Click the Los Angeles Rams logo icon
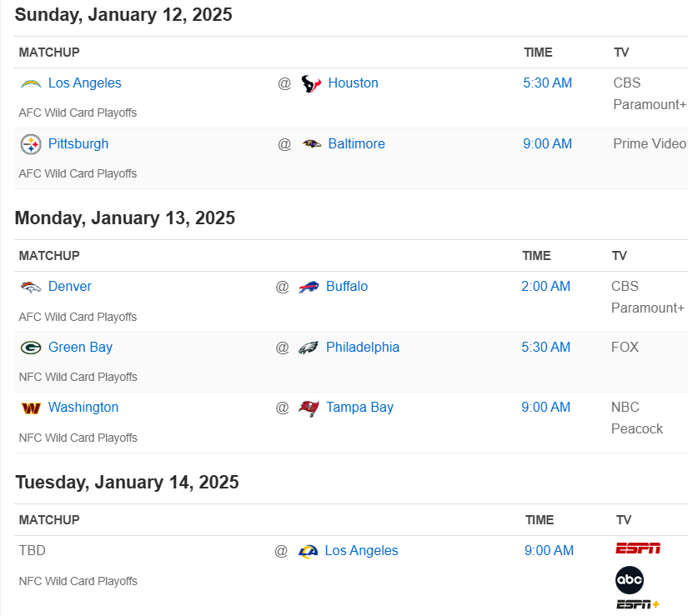This screenshot has height=616, width=688. (308, 551)
